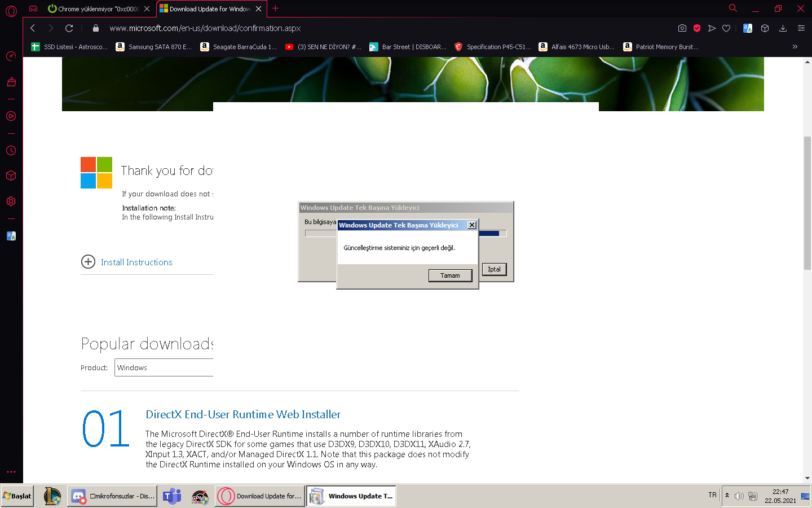The width and height of the screenshot is (812, 508).
Task: Open "SSD Listesi - Astrosco..." bookmark
Action: pyautogui.click(x=69, y=47)
